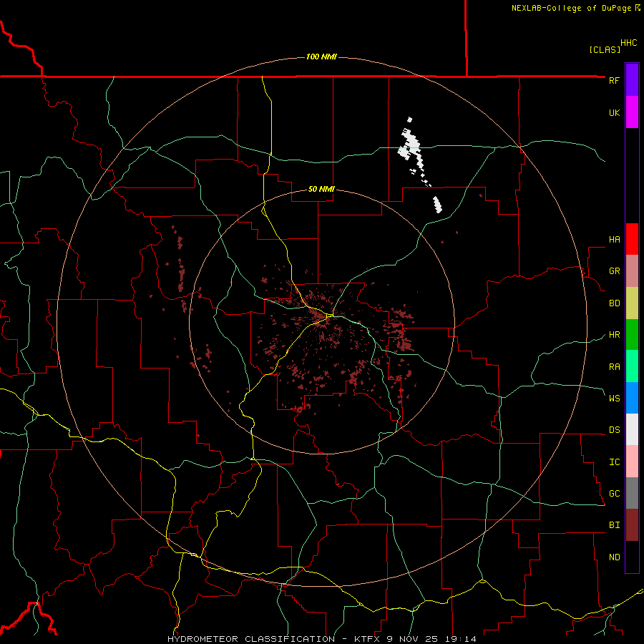Screen dimensions: 644x644
Task: Pick the HR green legend swatch
Action: tap(632, 335)
